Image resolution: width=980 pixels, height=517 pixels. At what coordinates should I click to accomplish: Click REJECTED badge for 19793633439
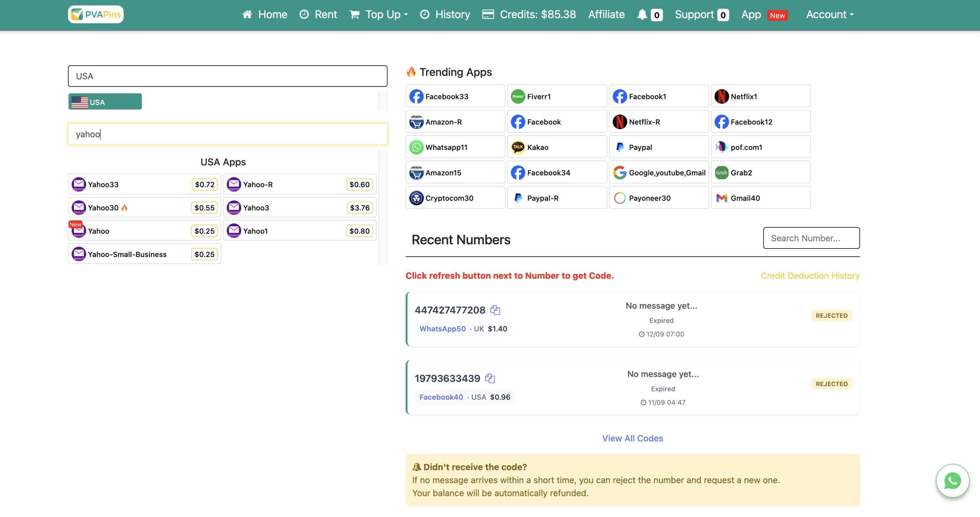831,384
